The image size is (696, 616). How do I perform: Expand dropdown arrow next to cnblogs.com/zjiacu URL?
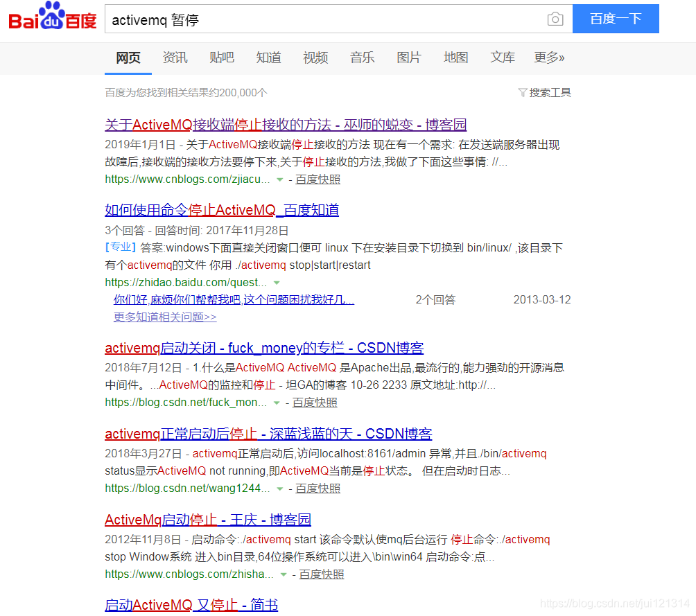tap(279, 179)
